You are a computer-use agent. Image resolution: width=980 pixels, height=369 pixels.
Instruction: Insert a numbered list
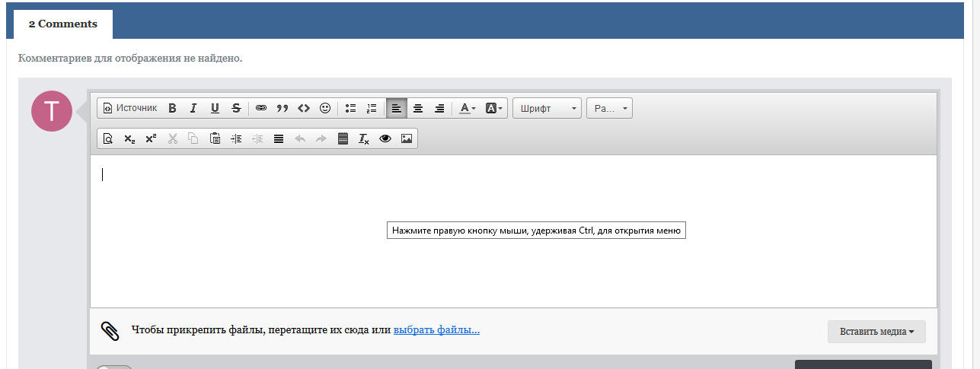click(x=372, y=108)
